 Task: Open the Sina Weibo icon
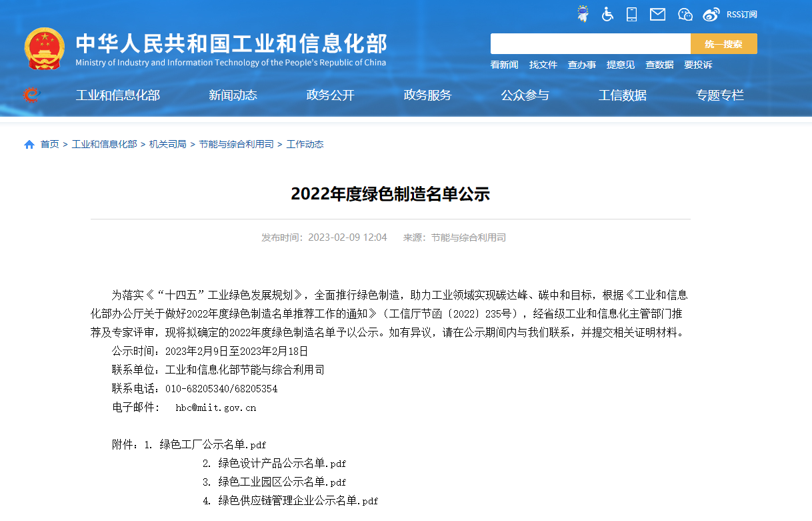(x=711, y=13)
